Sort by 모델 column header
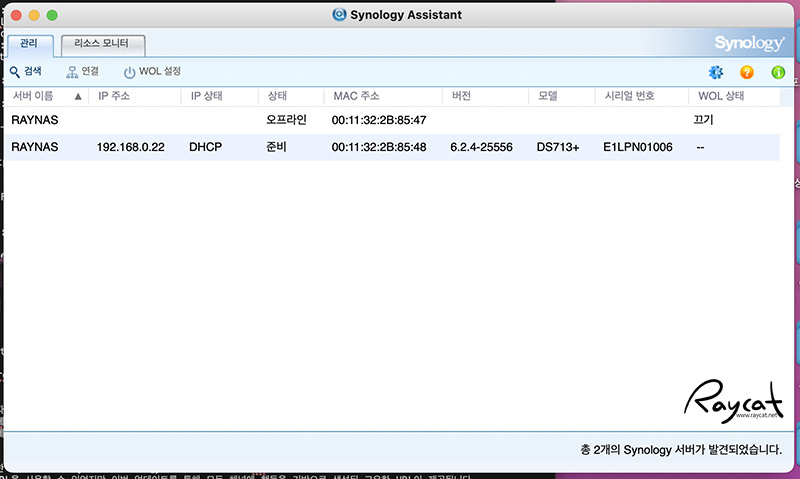The height and width of the screenshot is (479, 800). coord(548,96)
